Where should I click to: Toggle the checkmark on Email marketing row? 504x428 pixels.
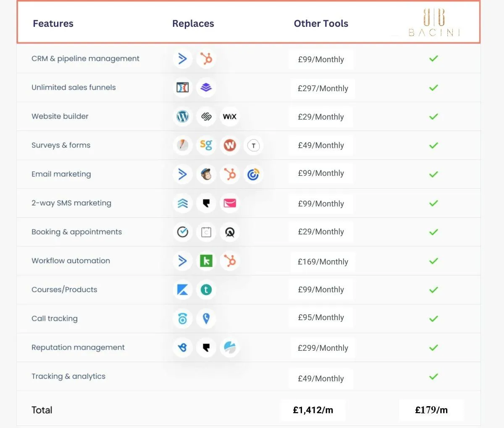tap(433, 174)
